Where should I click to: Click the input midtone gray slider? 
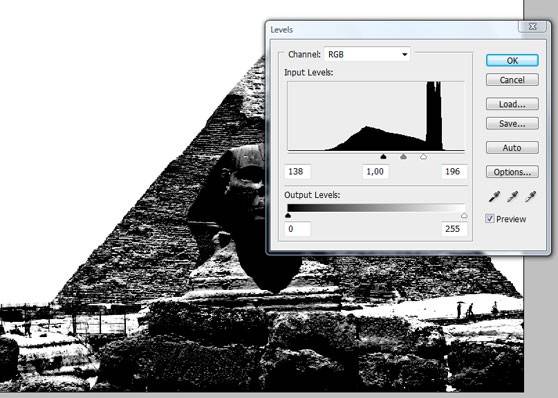403,156
